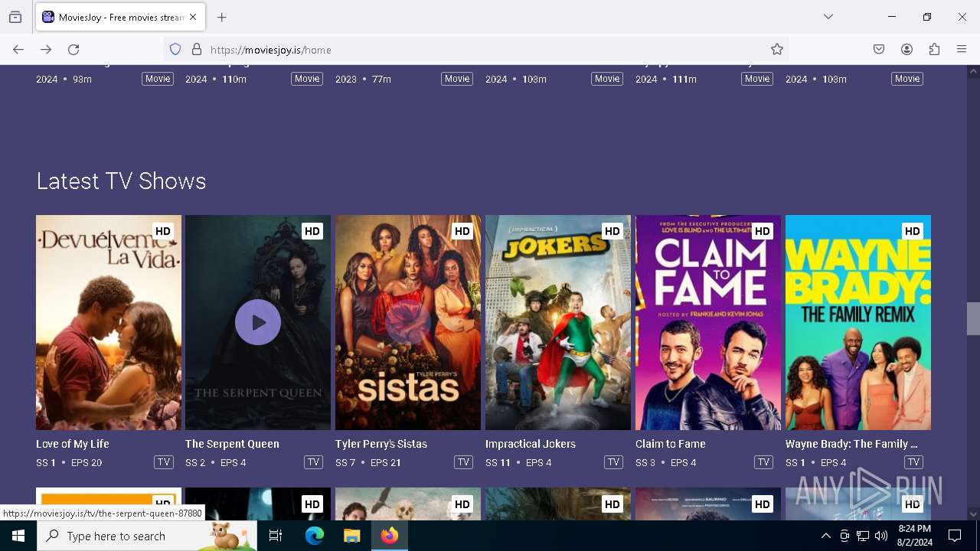Viewport: 980px width, 551px height.
Task: Go back with browser back arrow
Action: 18,50
